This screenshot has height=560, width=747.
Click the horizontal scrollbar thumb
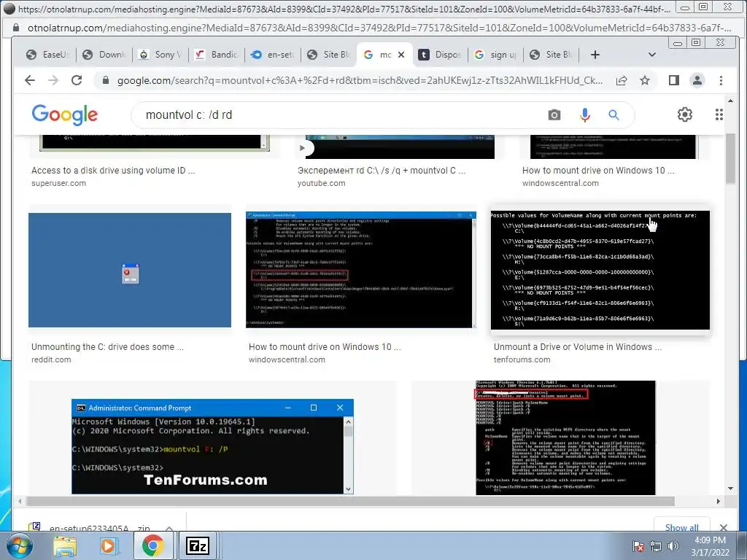(351, 501)
